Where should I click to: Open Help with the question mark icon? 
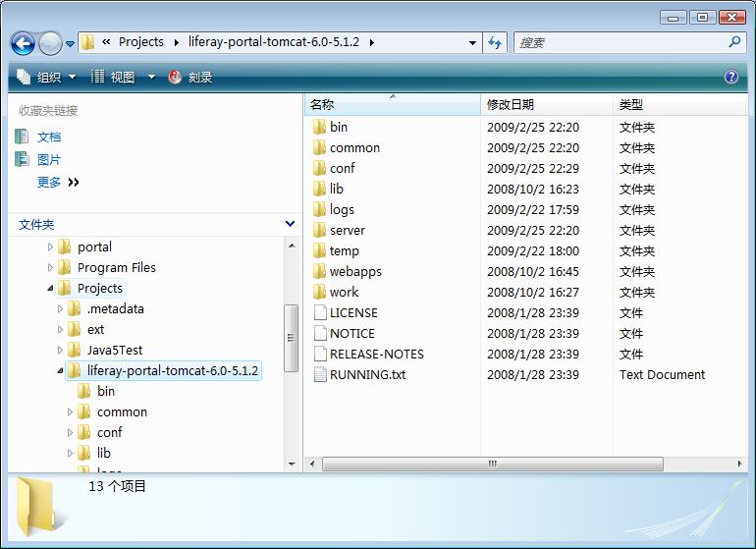[730, 77]
